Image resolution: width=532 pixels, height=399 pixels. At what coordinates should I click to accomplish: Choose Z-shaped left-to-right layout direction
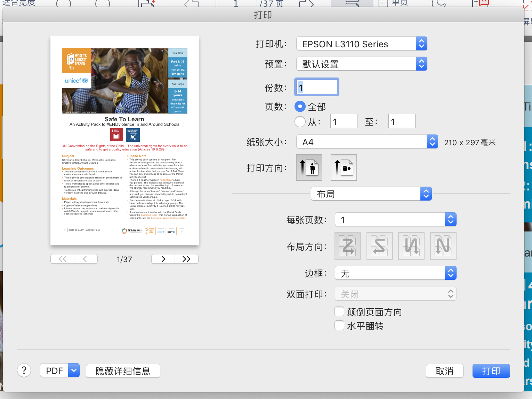[347, 246]
